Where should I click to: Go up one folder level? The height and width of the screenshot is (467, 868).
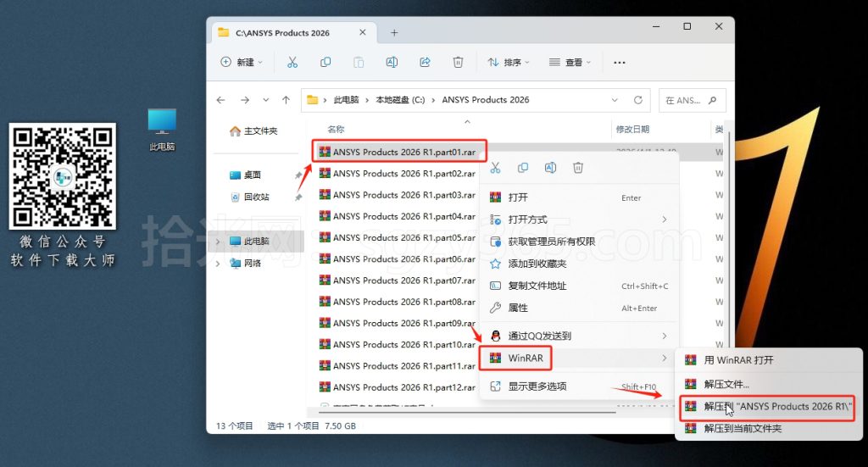click(286, 100)
